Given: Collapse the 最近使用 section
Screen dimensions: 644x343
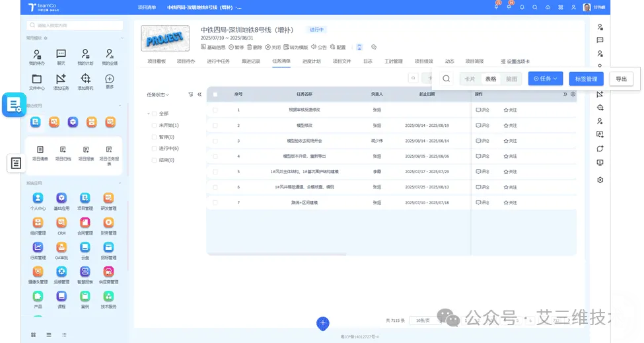Looking at the screenshot, I should [120, 106].
